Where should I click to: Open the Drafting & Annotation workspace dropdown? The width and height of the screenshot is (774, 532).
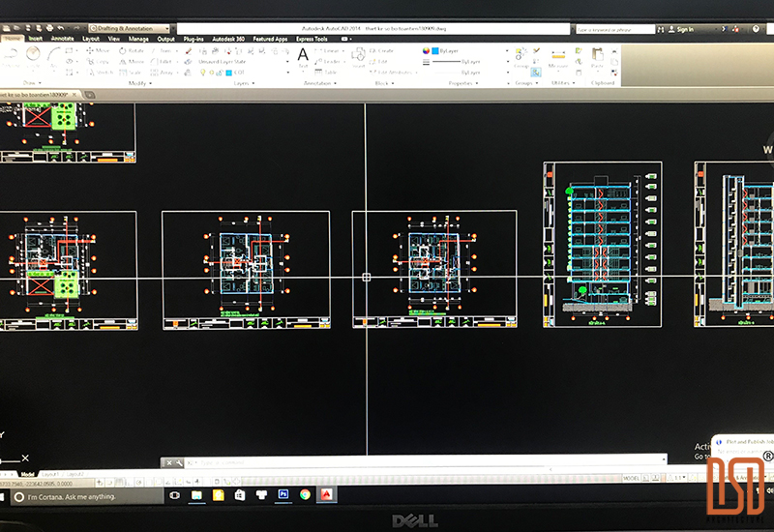[128, 29]
